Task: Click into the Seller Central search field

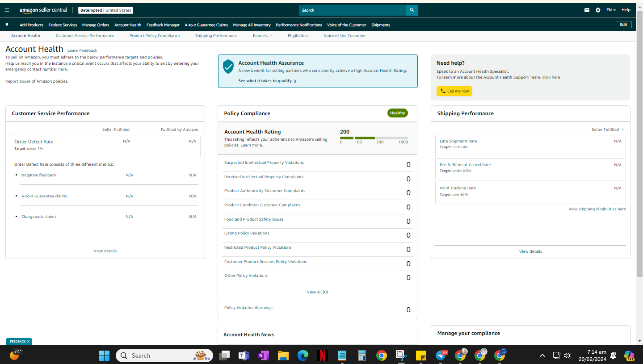Action: [x=353, y=10]
